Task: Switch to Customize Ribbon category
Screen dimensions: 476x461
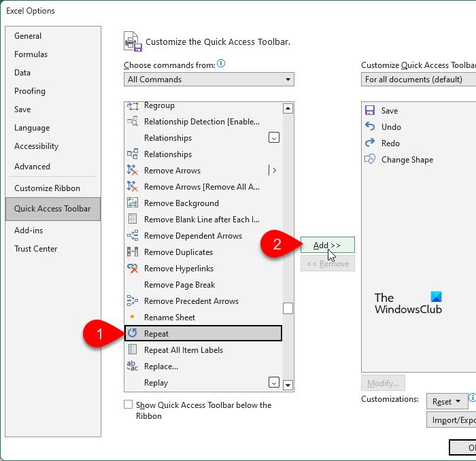Action: (x=47, y=188)
